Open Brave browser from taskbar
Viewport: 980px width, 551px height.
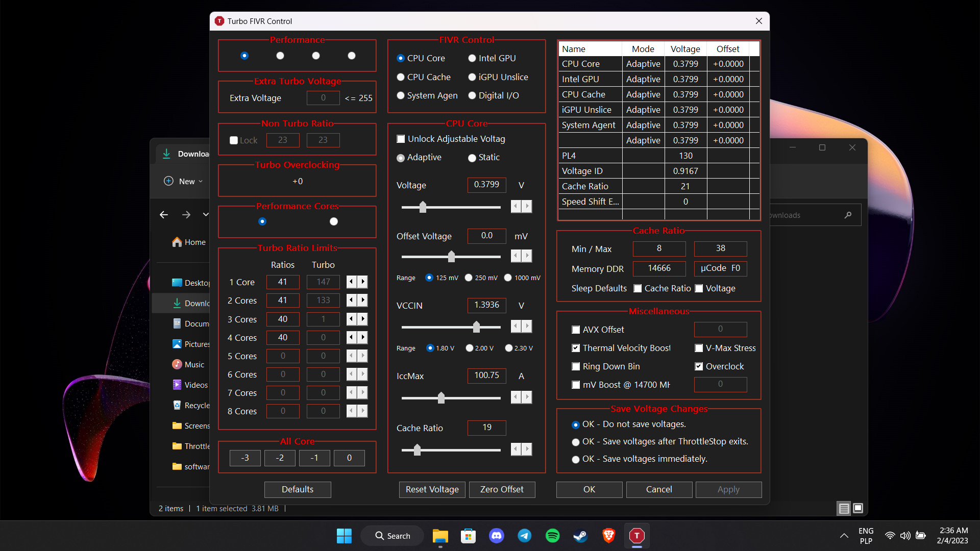click(608, 536)
